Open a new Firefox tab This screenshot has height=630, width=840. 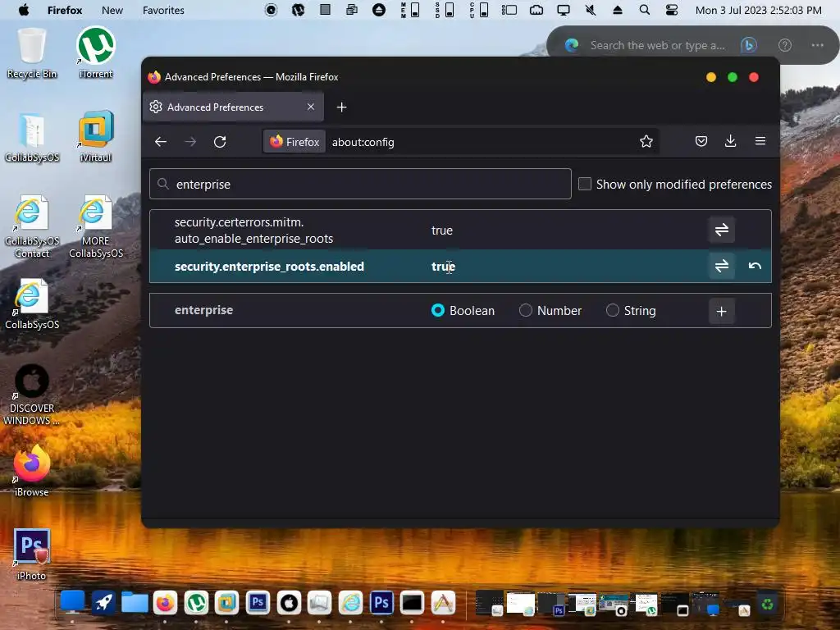pos(341,107)
